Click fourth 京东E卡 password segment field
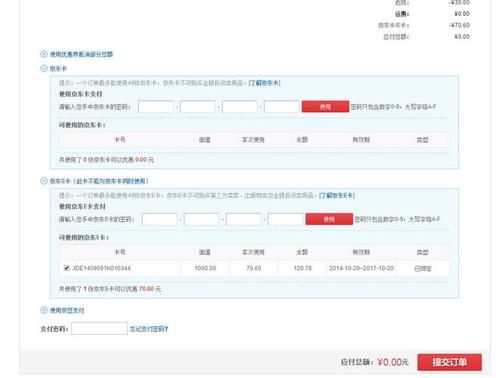Screen dimensions: 499x378 pyautogui.click(x=286, y=219)
